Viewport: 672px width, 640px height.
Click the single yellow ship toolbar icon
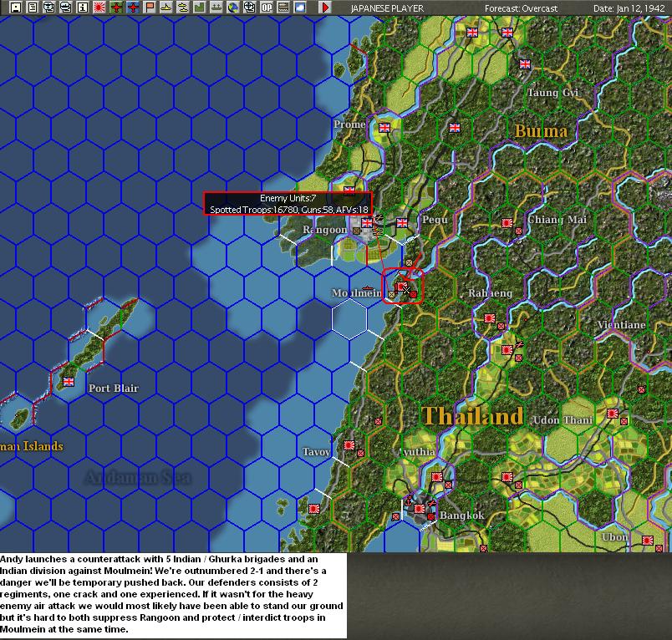pos(166,8)
